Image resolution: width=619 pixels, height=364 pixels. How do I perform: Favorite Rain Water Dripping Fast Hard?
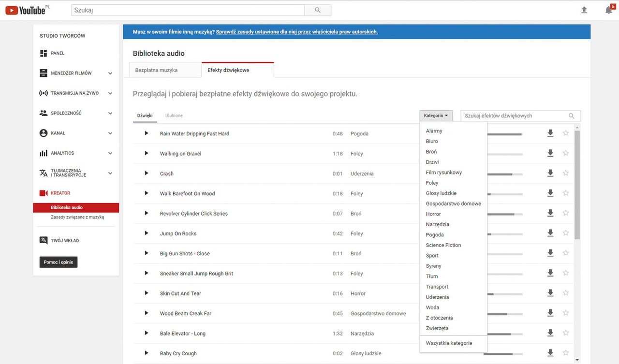(566, 133)
